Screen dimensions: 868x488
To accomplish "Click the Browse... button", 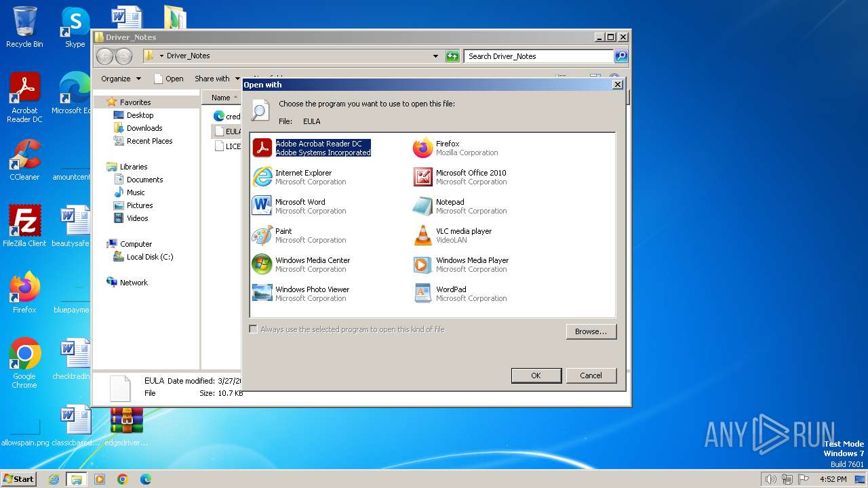I will coord(591,331).
